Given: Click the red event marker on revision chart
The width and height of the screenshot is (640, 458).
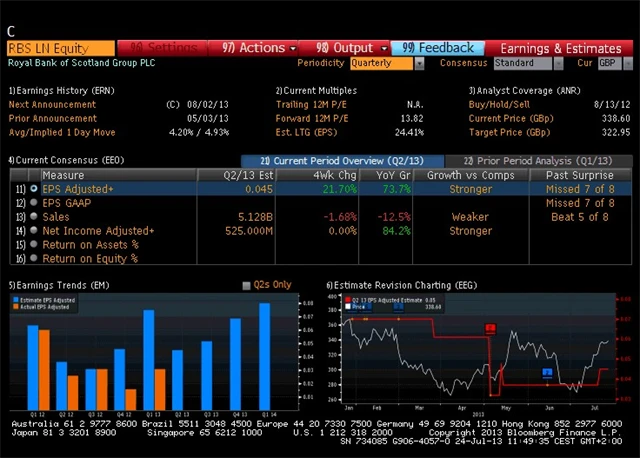Looking at the screenshot, I should [490, 328].
